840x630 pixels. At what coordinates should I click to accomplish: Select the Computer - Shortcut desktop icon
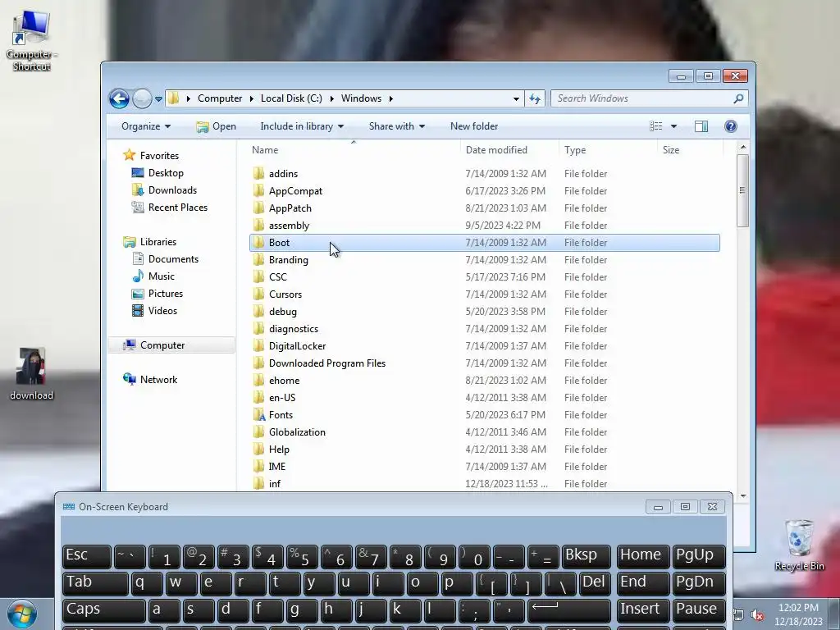31,41
